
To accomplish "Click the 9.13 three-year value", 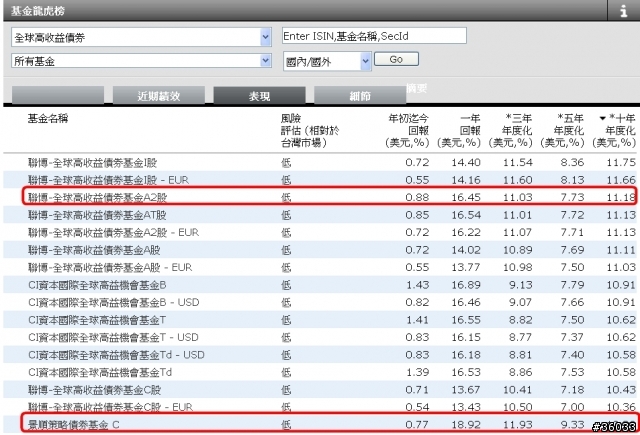I will [520, 285].
